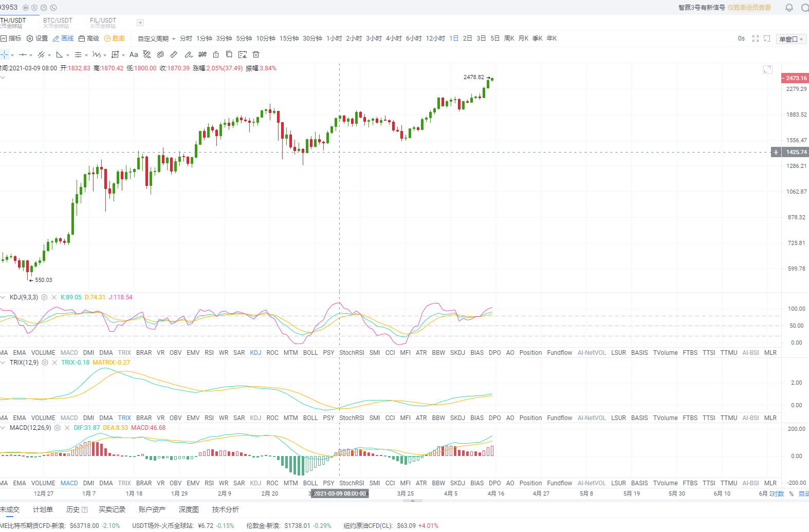
Task: Open the 深度图 depth chart tab
Action: pos(189,509)
